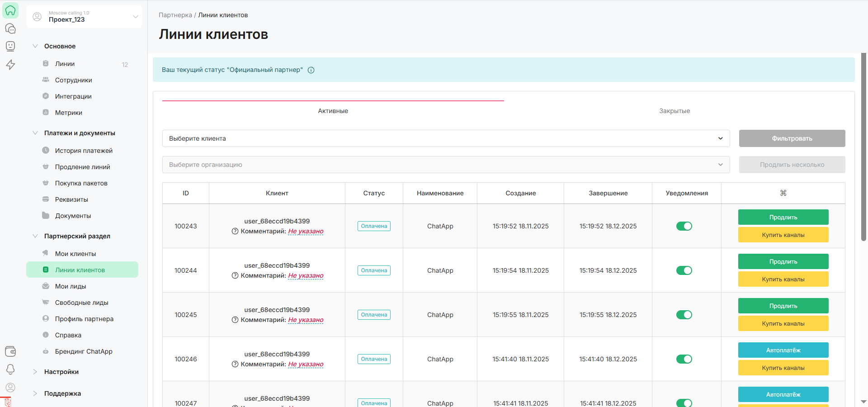Click the user profile icon in left rail
The width and height of the screenshot is (868, 407).
coord(10,388)
